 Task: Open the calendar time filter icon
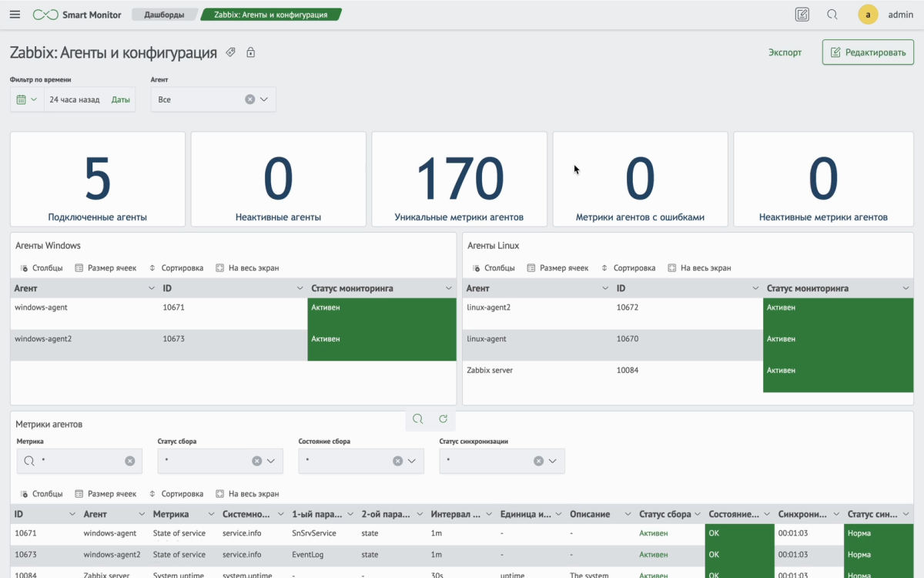tap(22, 99)
